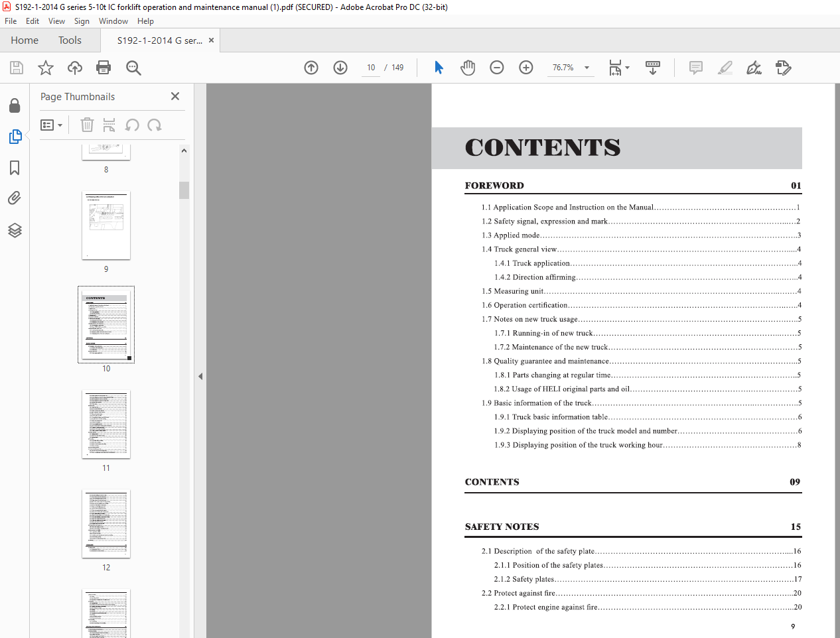Print the document via printer icon
840x638 pixels.
(104, 68)
